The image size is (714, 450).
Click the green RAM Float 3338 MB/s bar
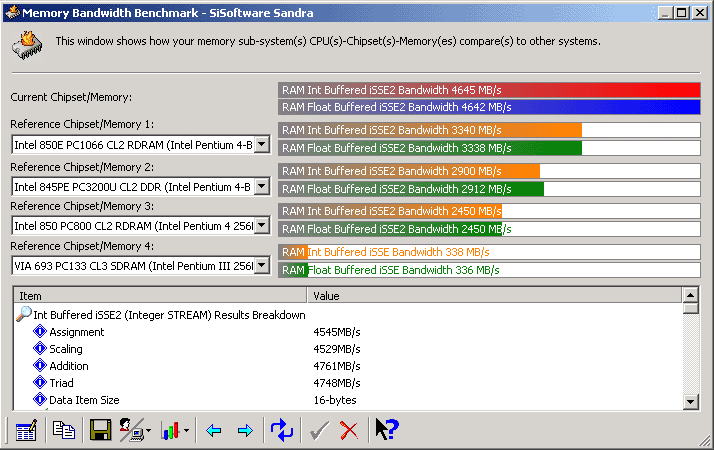489,148
